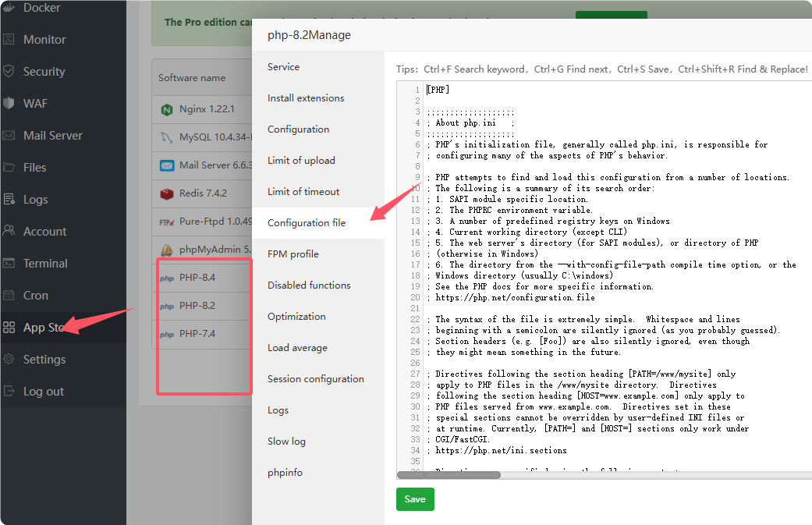Screen dimensions: 812x525
Task: Click the Redis cube icon
Action: coord(167,193)
